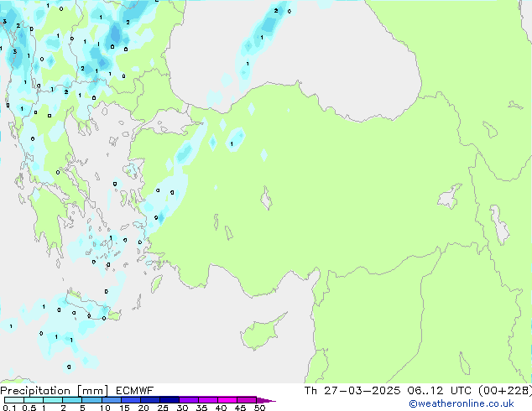Screen dimensions: 532x411
Task: Click the 2–5 mm legend swatch
Action: (x=72, y=400)
